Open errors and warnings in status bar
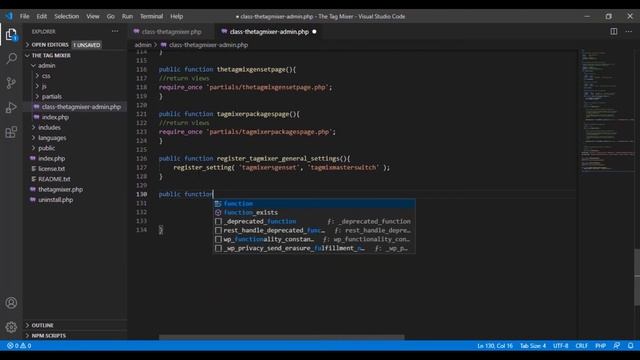 pos(19,346)
